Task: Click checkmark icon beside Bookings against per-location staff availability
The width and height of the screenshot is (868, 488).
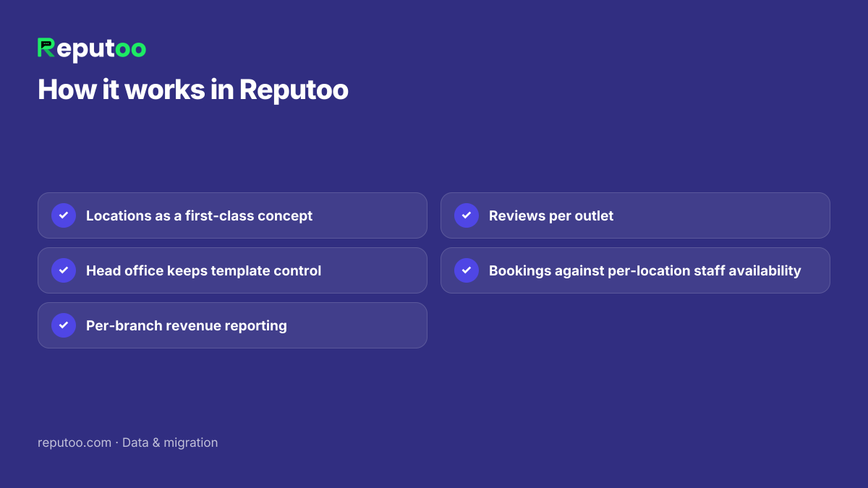Action: pos(467,270)
